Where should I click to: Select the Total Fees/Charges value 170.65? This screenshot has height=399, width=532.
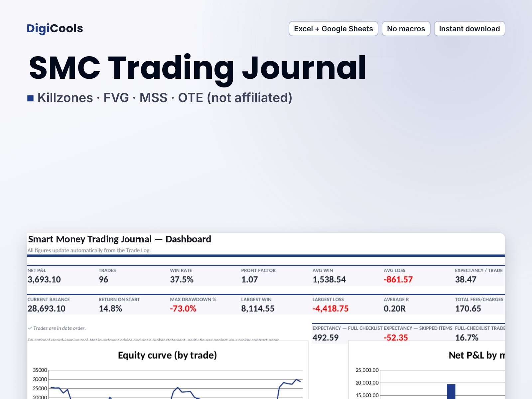(468, 309)
